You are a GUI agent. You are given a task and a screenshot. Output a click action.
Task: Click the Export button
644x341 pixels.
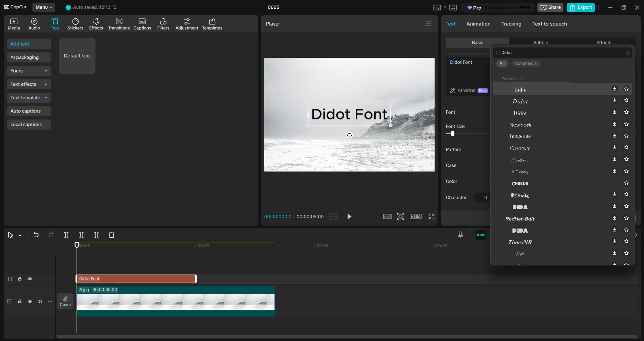pyautogui.click(x=580, y=7)
